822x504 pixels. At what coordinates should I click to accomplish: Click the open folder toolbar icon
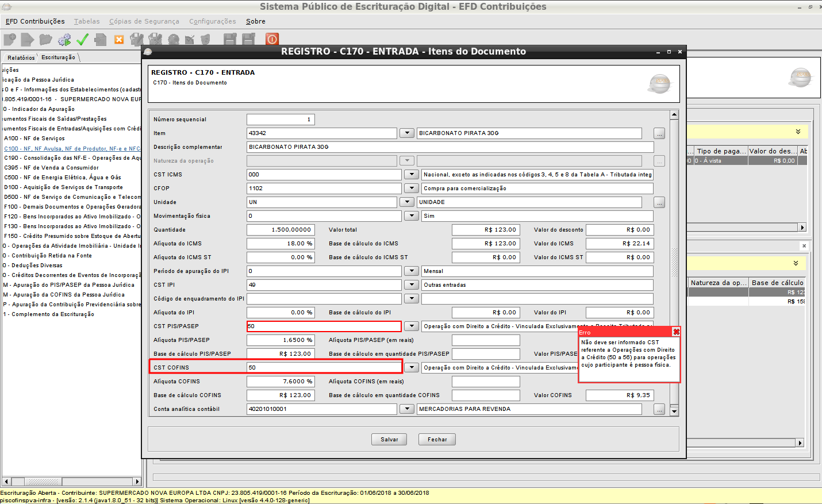[45, 39]
